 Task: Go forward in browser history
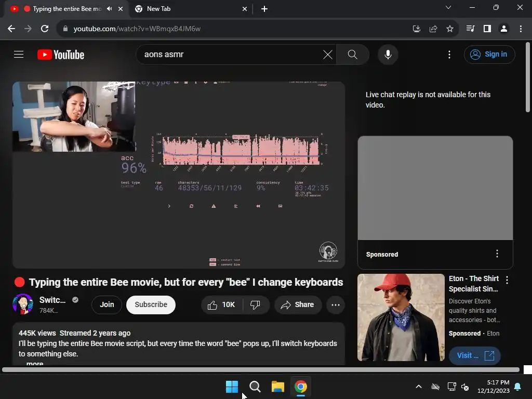tap(28, 29)
